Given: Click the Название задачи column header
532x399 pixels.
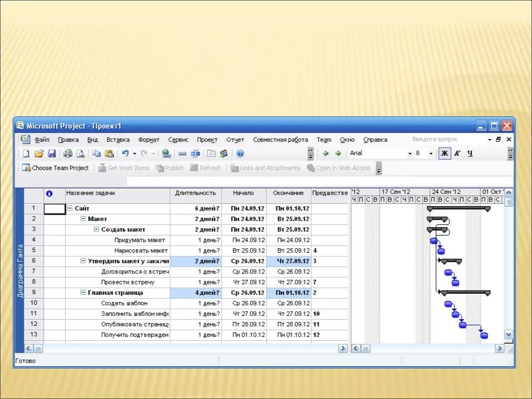Looking at the screenshot, I should click(x=117, y=196).
